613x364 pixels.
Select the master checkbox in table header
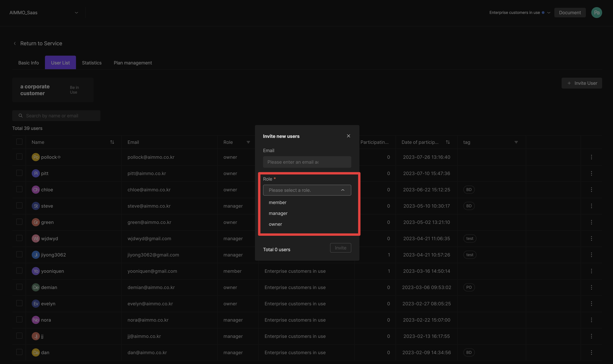tap(19, 142)
